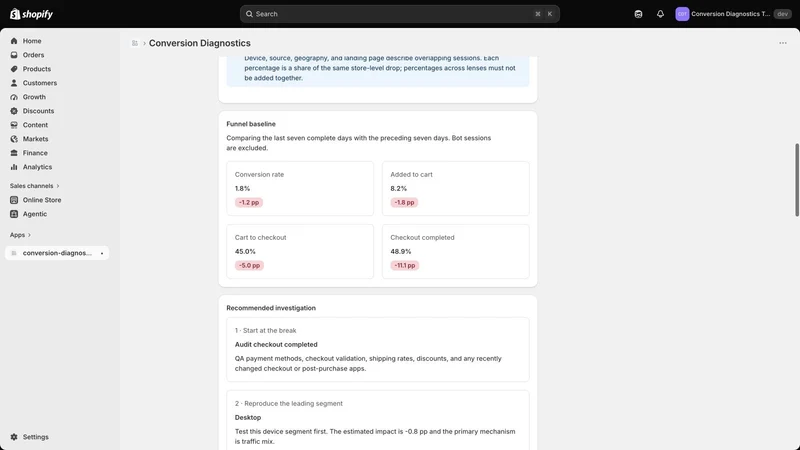Click the store avatar icon
Image resolution: width=800 pixels, height=450 pixels.
(682, 14)
